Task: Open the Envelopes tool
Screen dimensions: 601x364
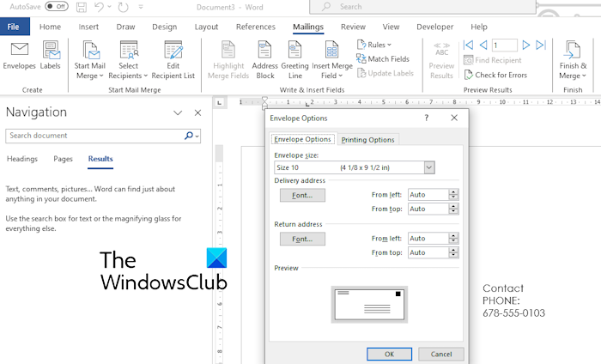Action: pyautogui.click(x=19, y=56)
